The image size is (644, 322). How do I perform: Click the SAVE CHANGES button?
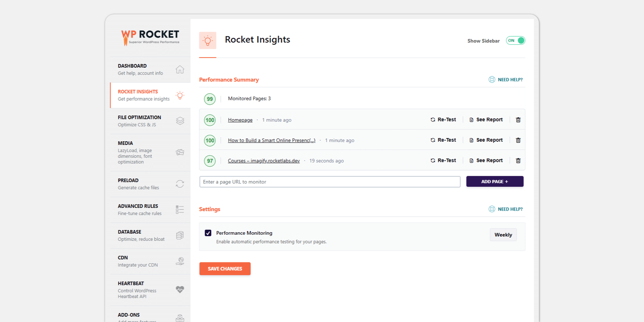[x=225, y=268]
